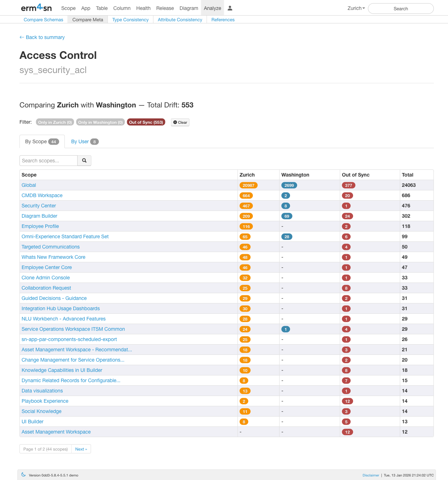Click the x icon on the Clear button

[x=174, y=122]
